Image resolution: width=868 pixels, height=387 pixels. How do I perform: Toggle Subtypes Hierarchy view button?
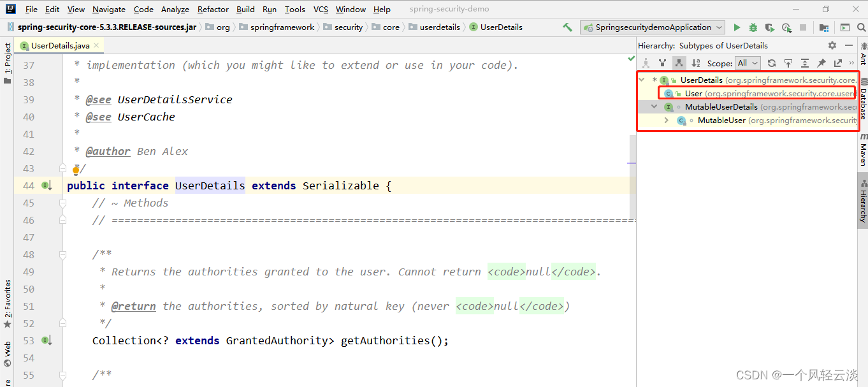point(679,63)
